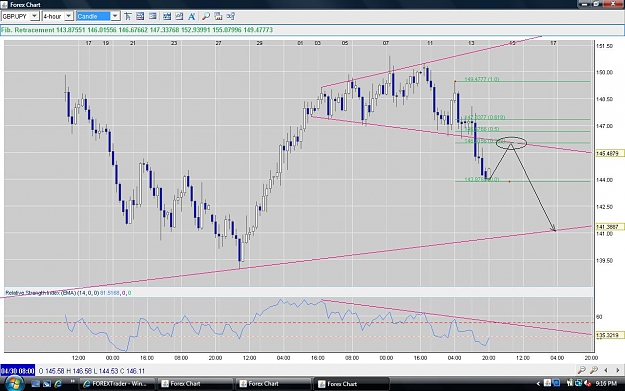The width and height of the screenshot is (625, 391).
Task: Click the Fib. Retracement info bar text
Action: coord(137,30)
